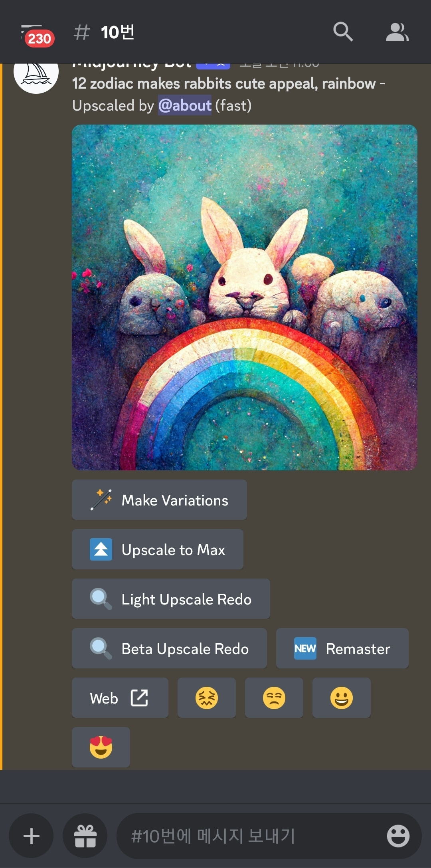Open the plus attachment button
The width and height of the screenshot is (431, 868).
[x=31, y=836]
